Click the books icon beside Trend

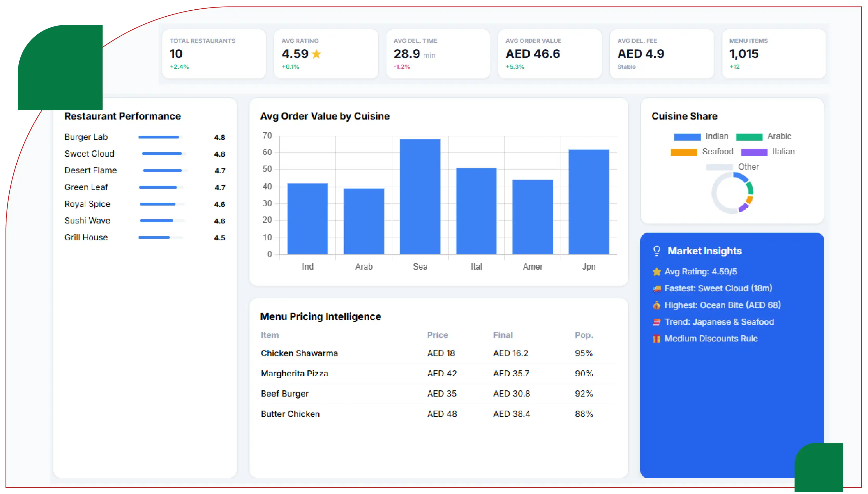657,322
